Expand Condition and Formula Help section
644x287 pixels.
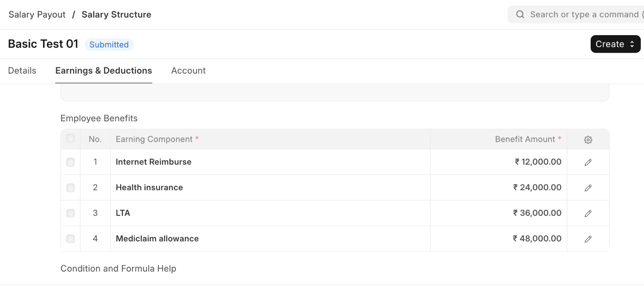118,269
